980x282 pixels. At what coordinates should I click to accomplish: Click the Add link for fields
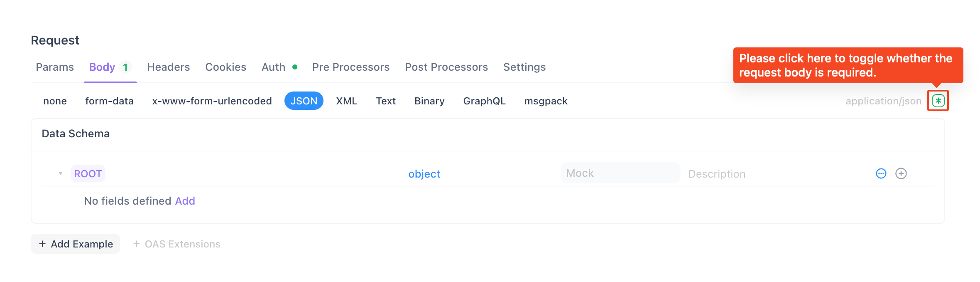(185, 201)
